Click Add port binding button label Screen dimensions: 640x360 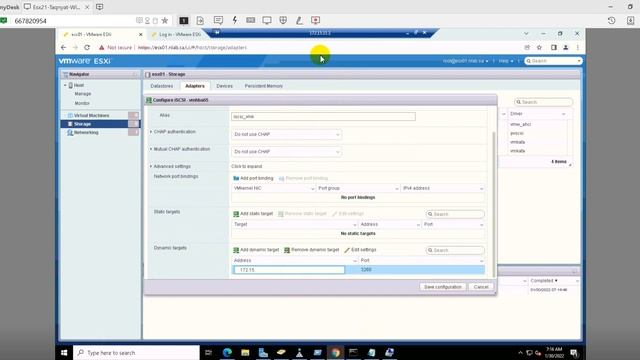(257, 178)
